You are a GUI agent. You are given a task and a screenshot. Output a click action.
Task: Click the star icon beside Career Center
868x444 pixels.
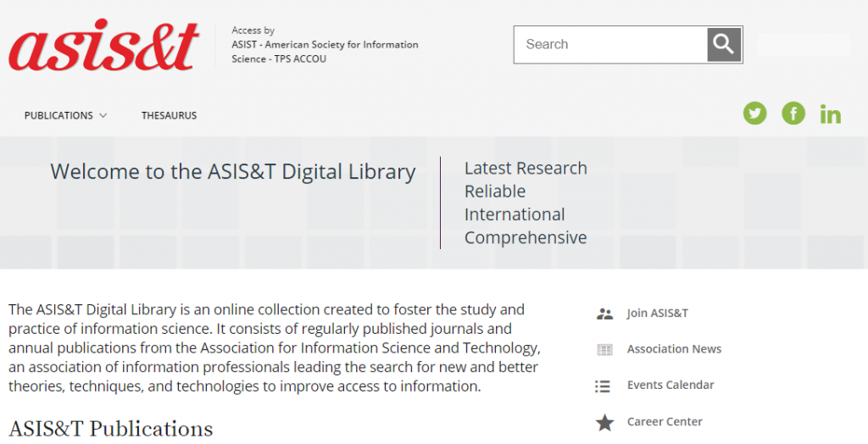[604, 423]
